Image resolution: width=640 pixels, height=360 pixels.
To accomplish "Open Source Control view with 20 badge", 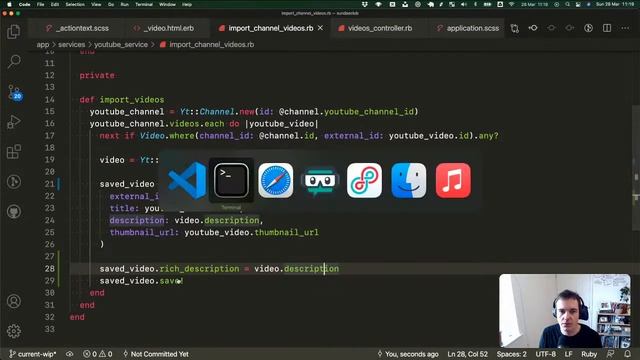I will coord(14,92).
